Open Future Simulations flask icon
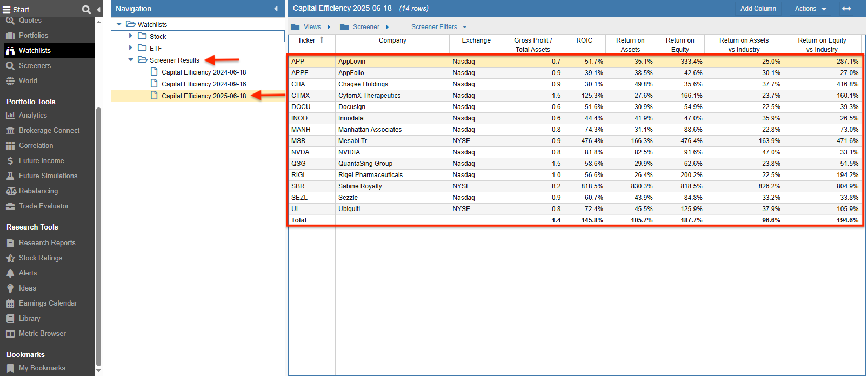Image resolution: width=868 pixels, height=378 pixels. pos(10,175)
